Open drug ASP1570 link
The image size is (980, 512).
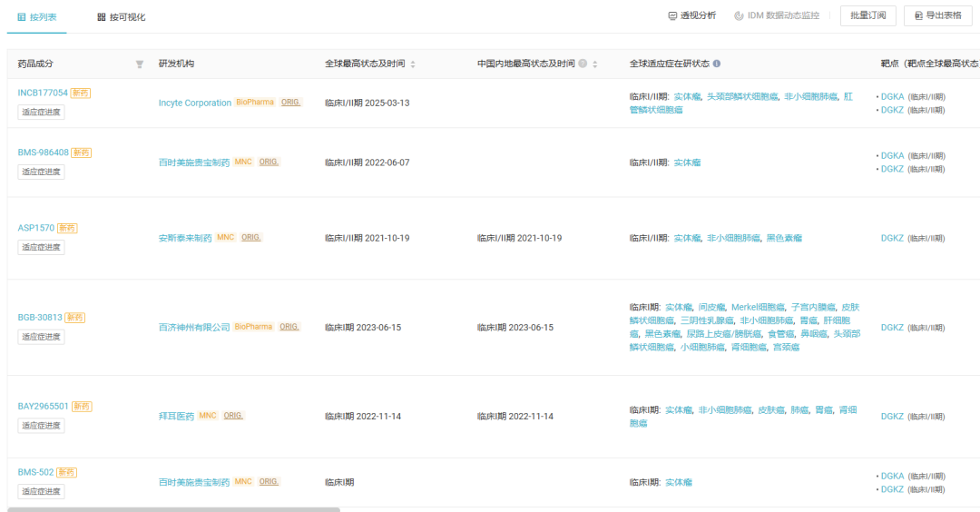tap(35, 228)
